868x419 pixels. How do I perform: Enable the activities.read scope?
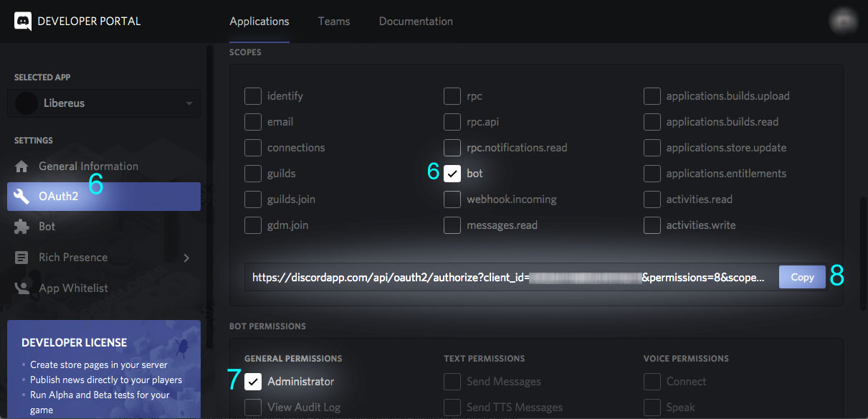click(x=652, y=199)
